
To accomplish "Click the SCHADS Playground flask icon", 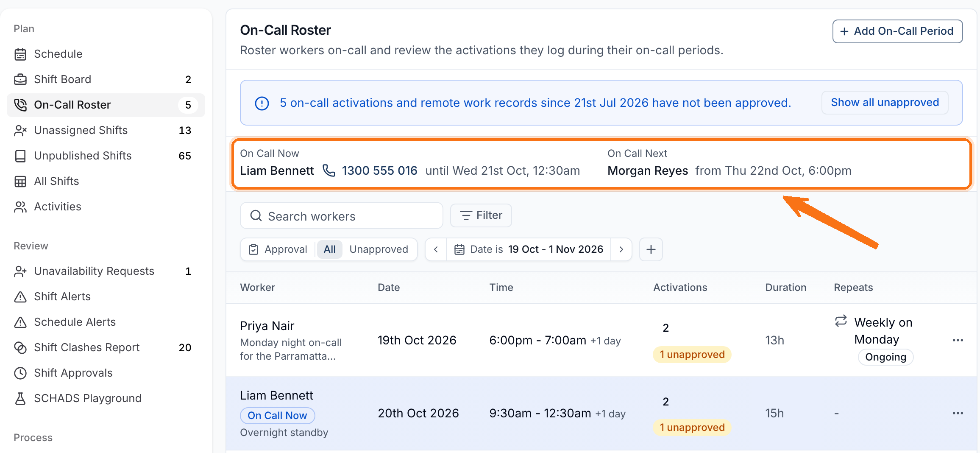I will 20,399.
